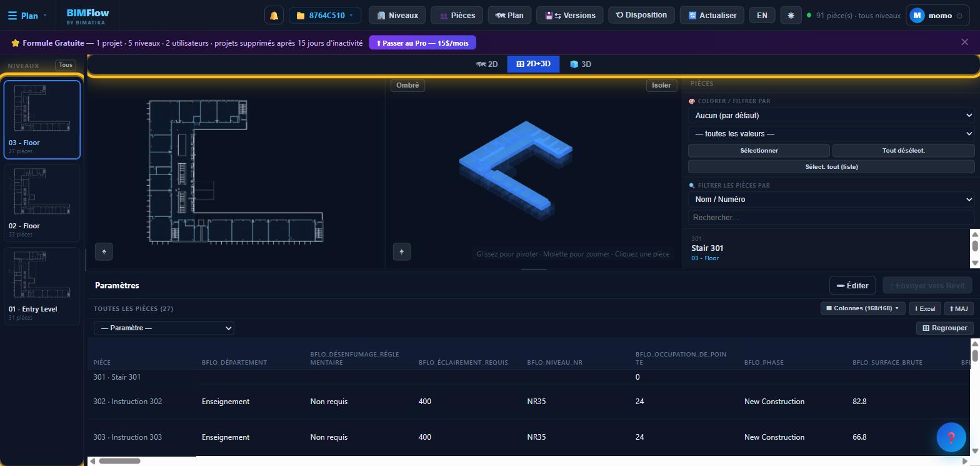Image resolution: width=980 pixels, height=466 pixels.
Task: Group rows with Regrouper
Action: tap(945, 328)
